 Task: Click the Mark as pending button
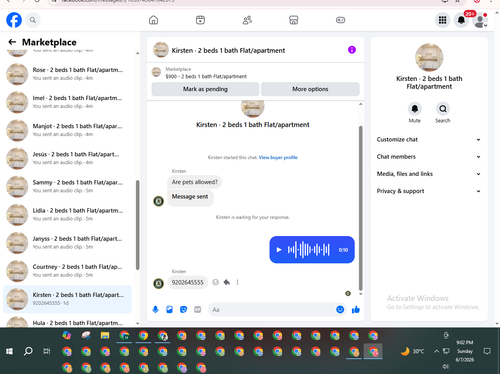205,89
